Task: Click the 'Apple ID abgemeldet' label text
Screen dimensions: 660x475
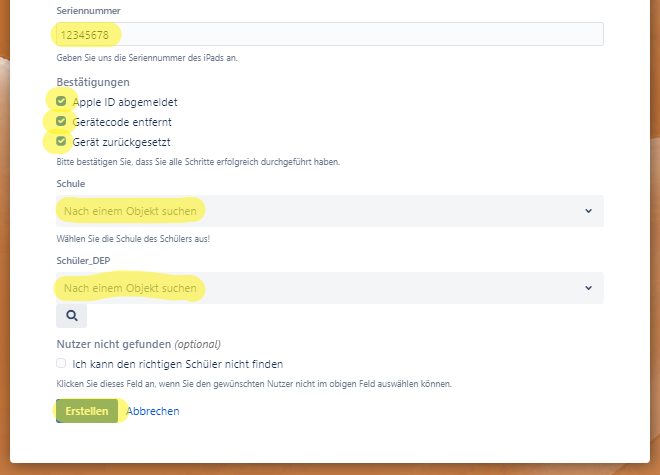Action: (125, 102)
